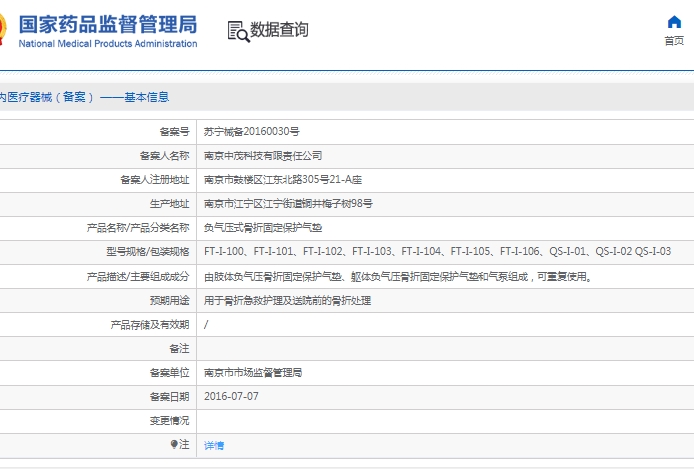Open the 数据查询 search icon
Screen dimensions: 694x469
pos(238,31)
